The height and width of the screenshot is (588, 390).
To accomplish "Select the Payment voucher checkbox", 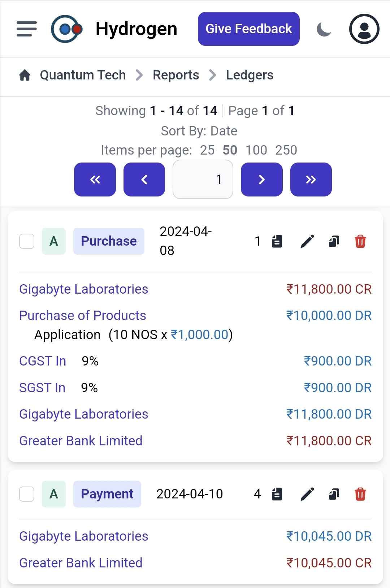I will click(x=27, y=494).
